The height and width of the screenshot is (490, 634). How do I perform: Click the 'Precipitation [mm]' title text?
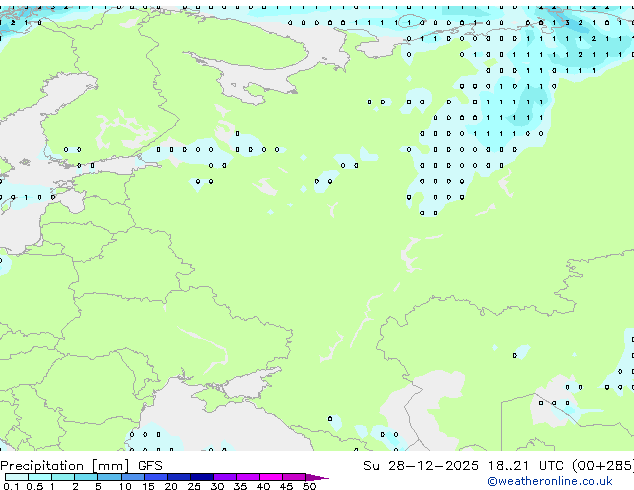pyautogui.click(x=65, y=466)
